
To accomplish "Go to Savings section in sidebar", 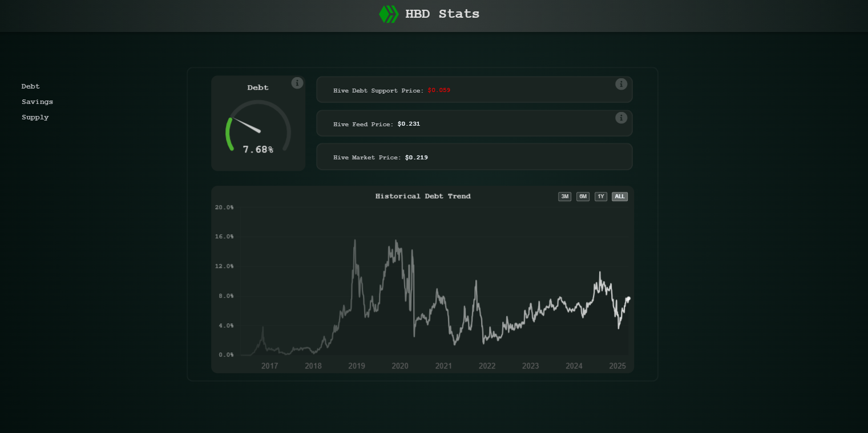I will (38, 102).
